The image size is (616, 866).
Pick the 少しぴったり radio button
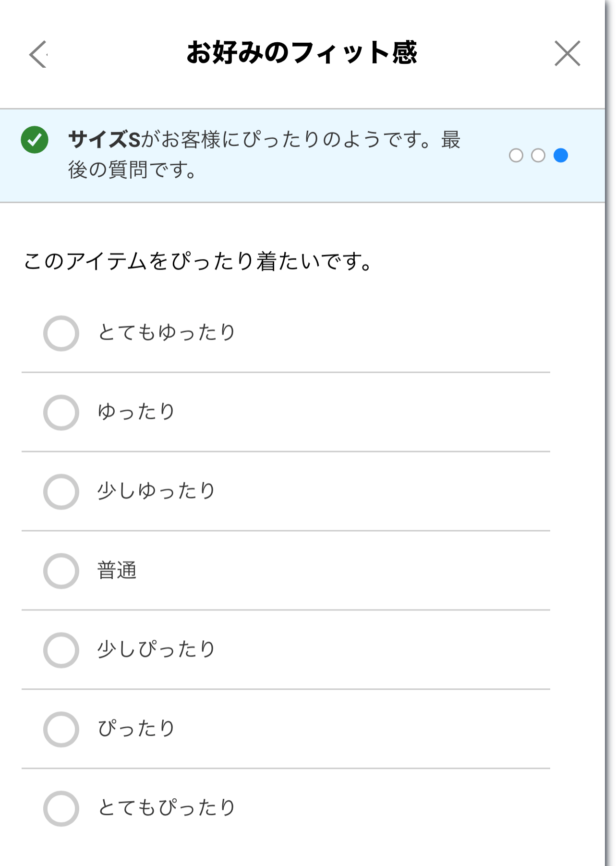pyautogui.click(x=61, y=650)
